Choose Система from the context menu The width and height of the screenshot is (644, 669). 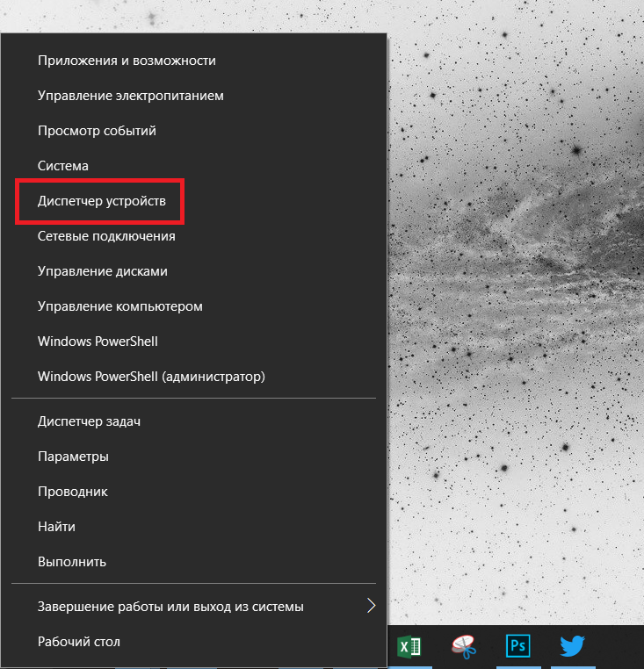(193, 166)
